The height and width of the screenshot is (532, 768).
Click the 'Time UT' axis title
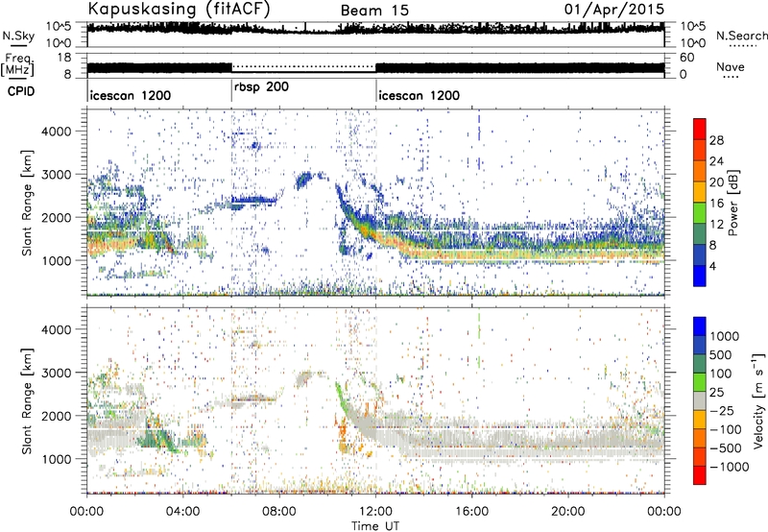[374, 526]
